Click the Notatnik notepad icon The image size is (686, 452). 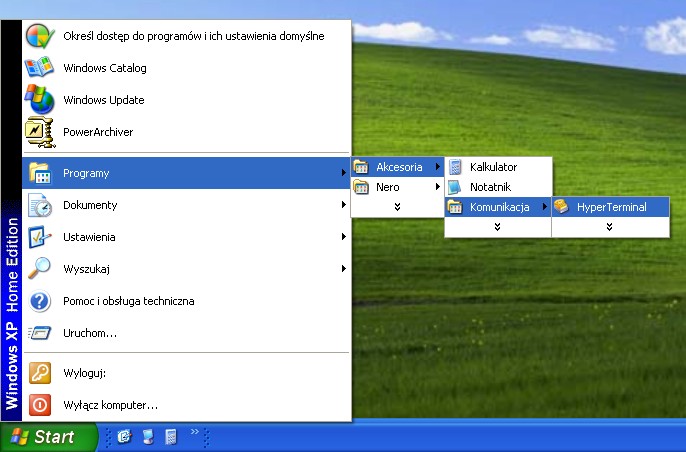[x=455, y=187]
